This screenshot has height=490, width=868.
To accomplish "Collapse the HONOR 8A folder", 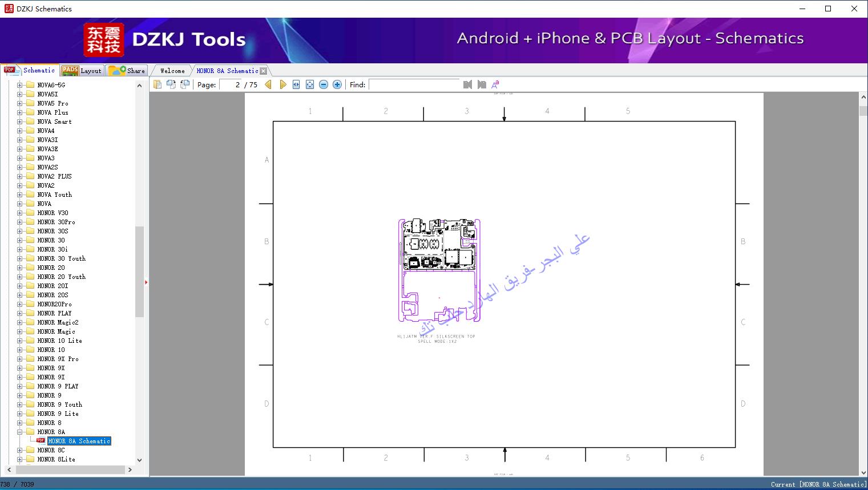I will [20, 432].
